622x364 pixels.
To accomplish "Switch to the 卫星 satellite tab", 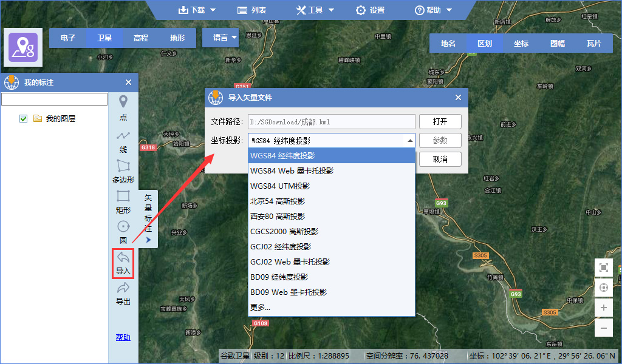I will point(104,38).
